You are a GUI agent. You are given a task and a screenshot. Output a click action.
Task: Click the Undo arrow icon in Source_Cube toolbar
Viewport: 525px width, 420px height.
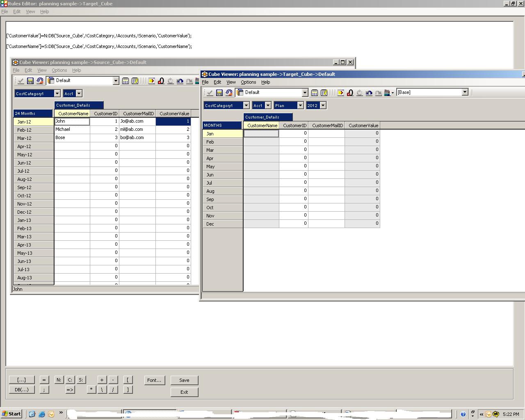180,81
